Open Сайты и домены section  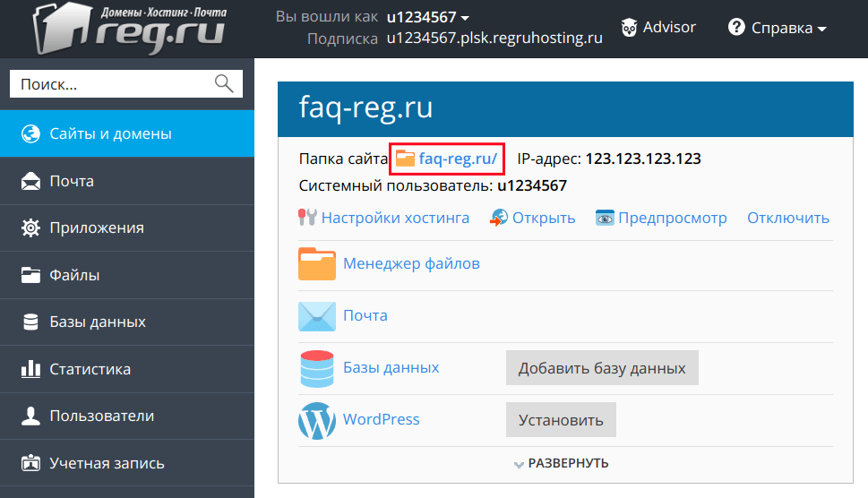pos(127,133)
